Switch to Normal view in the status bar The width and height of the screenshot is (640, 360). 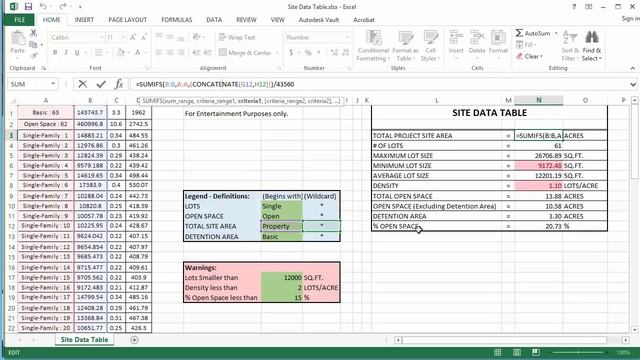click(498, 353)
